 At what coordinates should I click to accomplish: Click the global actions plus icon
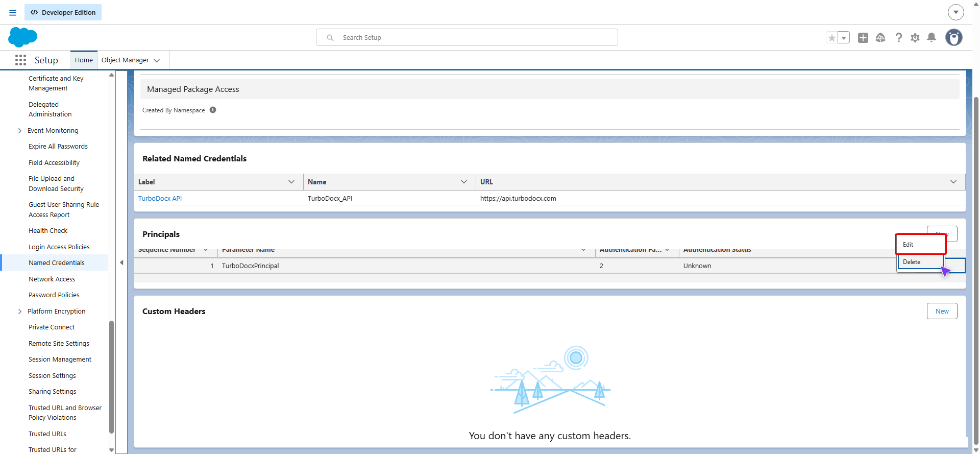point(863,38)
